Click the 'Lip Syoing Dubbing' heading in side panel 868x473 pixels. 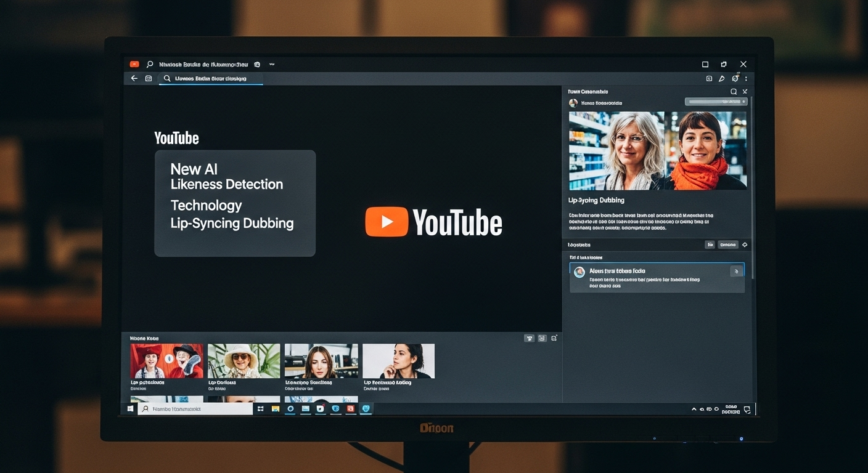point(596,200)
